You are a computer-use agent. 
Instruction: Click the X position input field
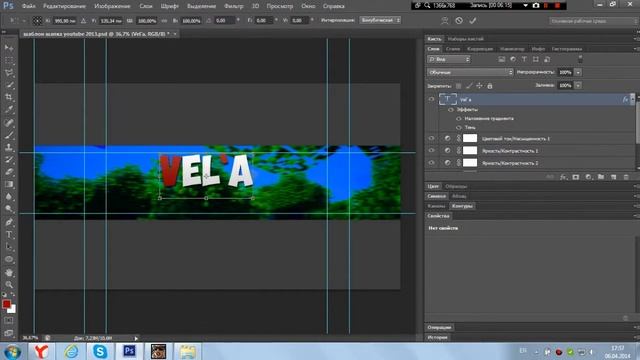(x=64, y=20)
